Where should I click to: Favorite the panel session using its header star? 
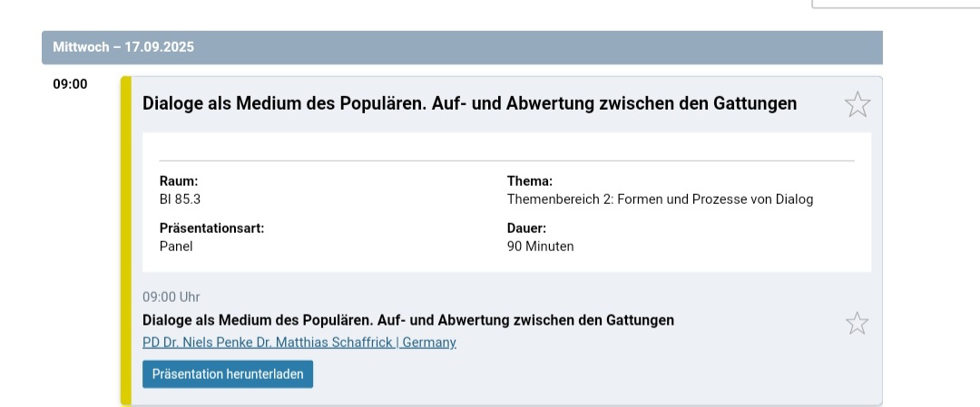(x=857, y=104)
